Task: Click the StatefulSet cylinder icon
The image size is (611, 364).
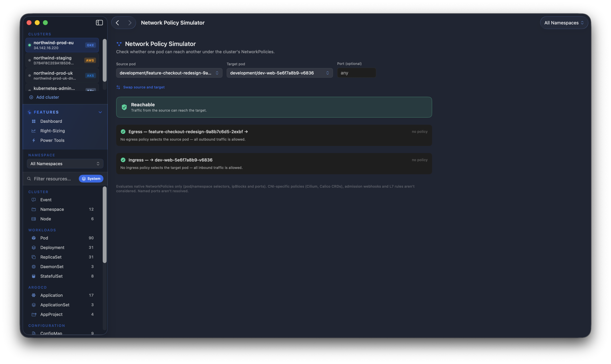Action: (x=34, y=276)
